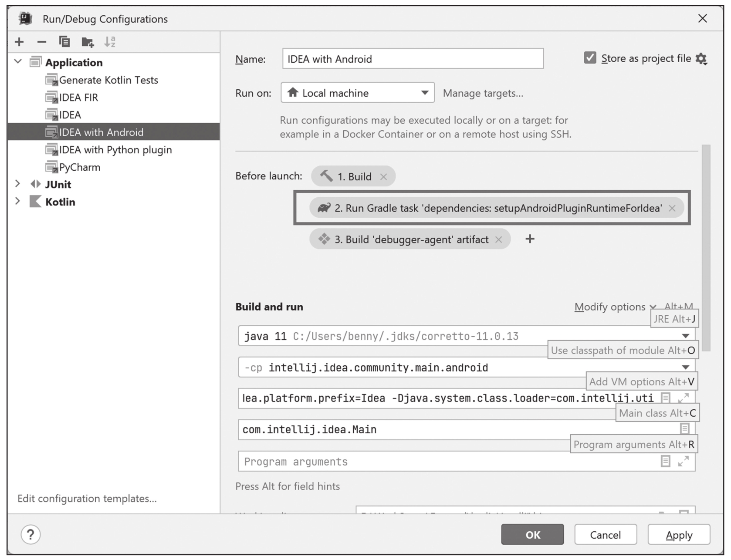Toggle Store as project file checkbox

coord(590,58)
